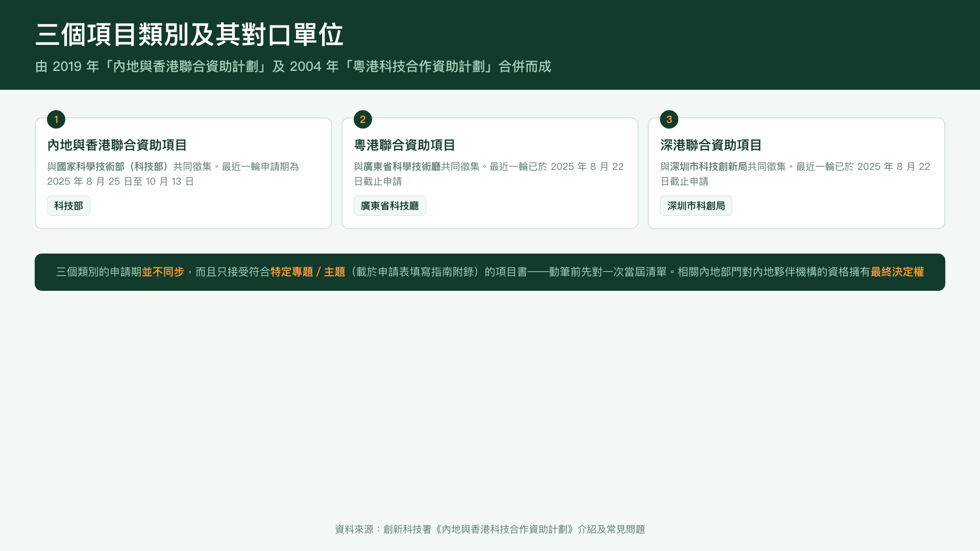Click 日截止申請 in the 深港 card
Viewport: 980px width, 551px height.
coord(684,182)
